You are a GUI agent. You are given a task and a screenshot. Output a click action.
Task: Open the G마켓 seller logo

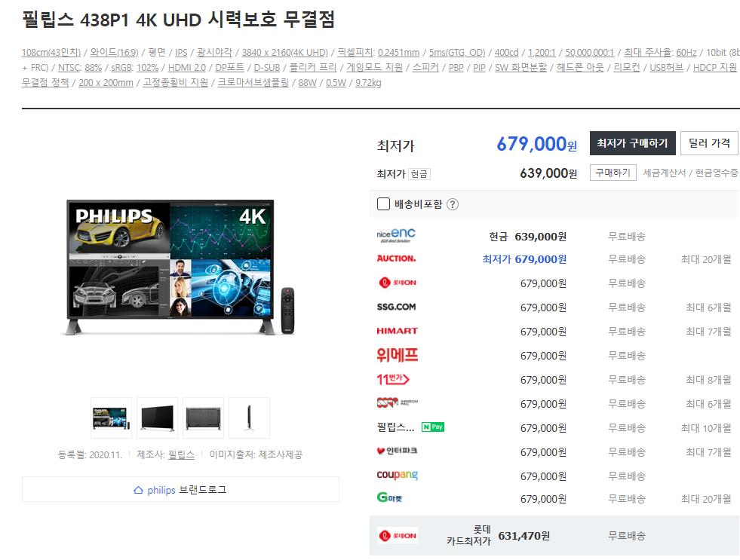click(x=389, y=497)
